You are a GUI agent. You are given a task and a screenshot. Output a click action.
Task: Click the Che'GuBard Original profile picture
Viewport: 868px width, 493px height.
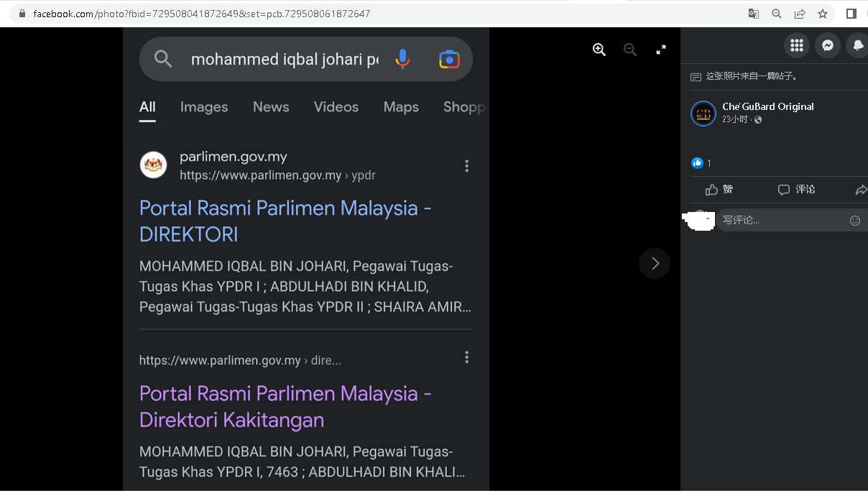[703, 114]
